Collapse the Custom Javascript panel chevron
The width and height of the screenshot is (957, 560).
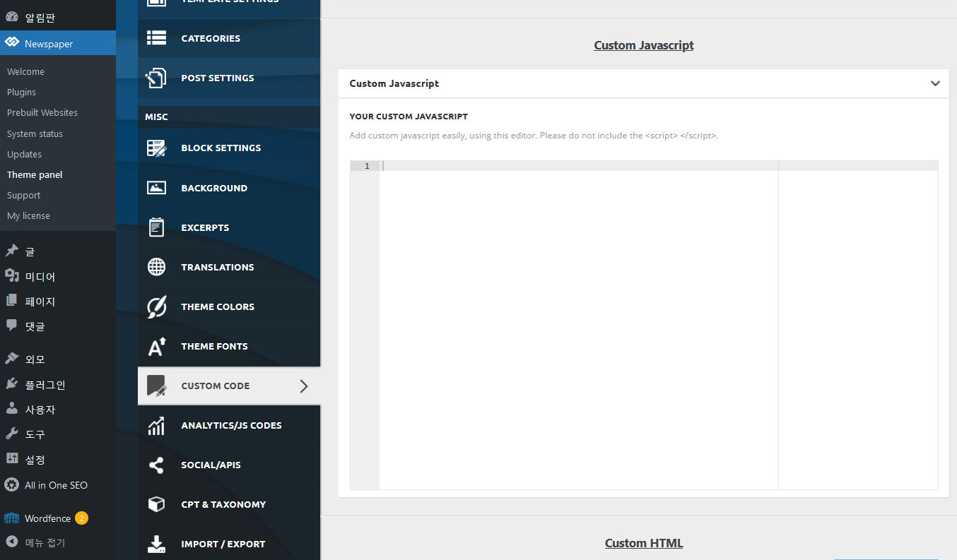coord(935,83)
